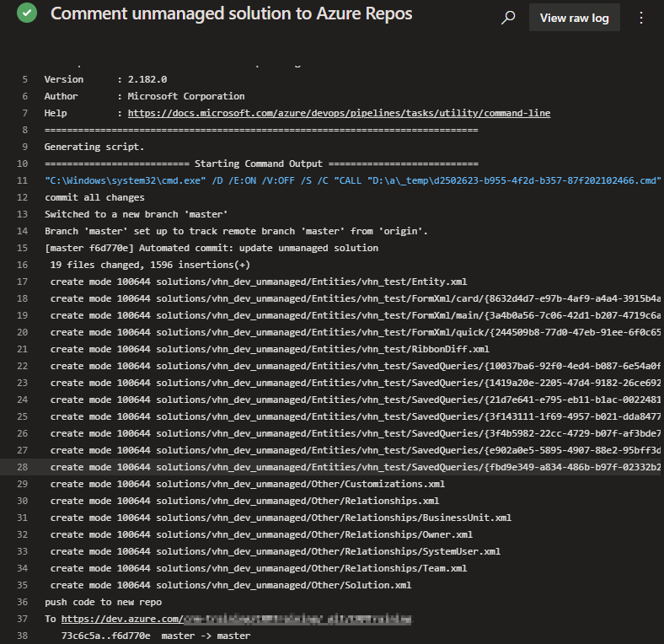Open the dev.azure.com repo link
The height and width of the screenshot is (644, 664).
point(236,619)
